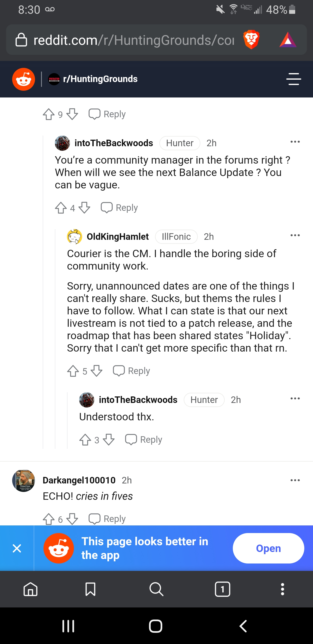Open options dots on Darkangel100010's comment
313x644 pixels.
click(295, 480)
